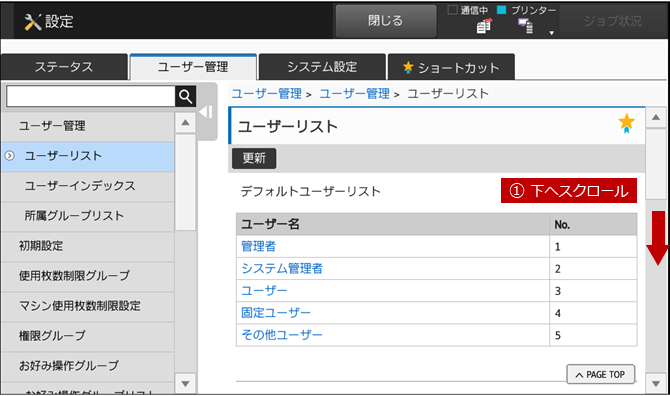Image resolution: width=670 pixels, height=396 pixels.
Task: Collapse sidebar with the panel arrow icon
Action: click(206, 112)
